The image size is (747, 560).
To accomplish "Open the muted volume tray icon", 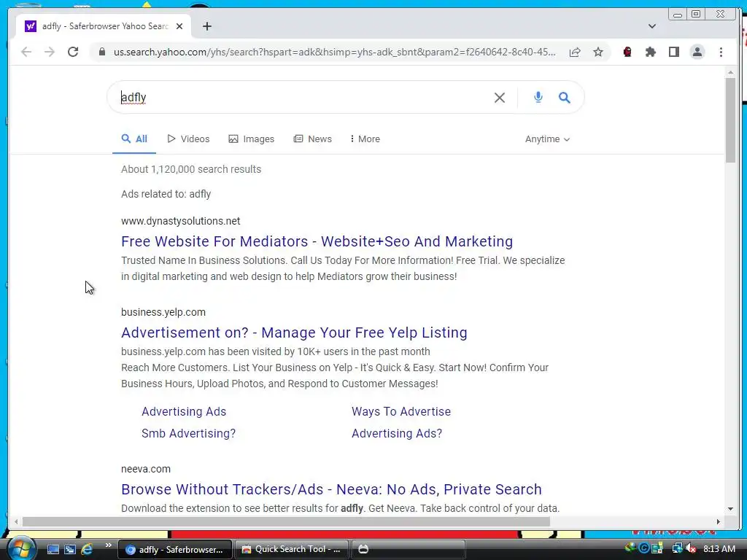I will (x=690, y=548).
